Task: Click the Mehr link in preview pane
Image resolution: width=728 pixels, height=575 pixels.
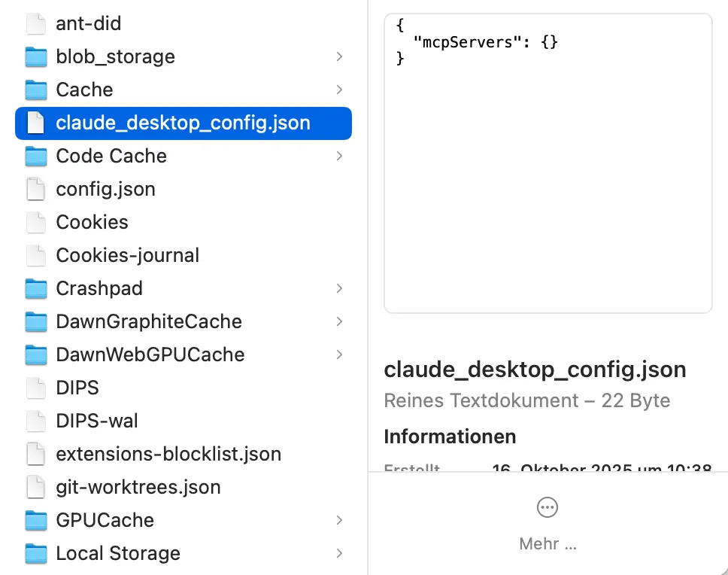Action: click(548, 543)
